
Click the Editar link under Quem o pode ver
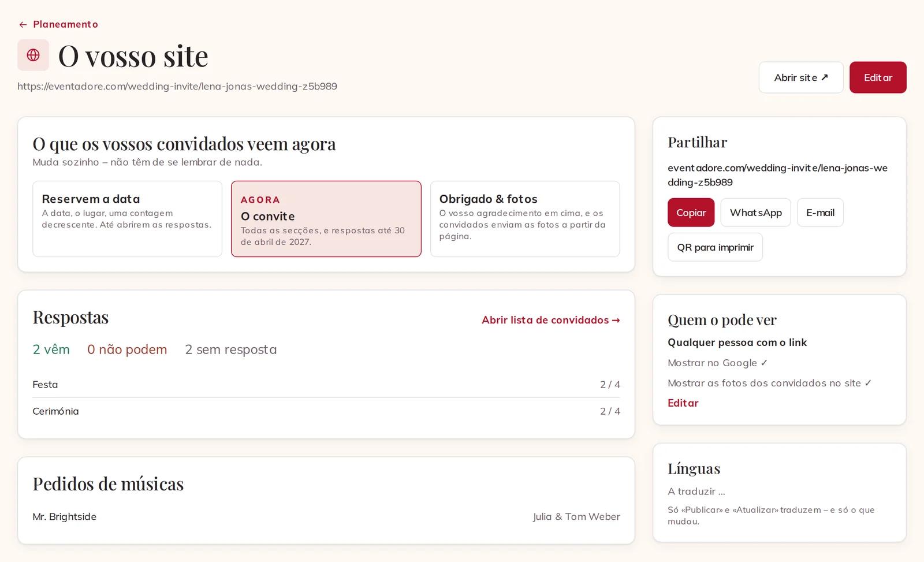coord(683,403)
